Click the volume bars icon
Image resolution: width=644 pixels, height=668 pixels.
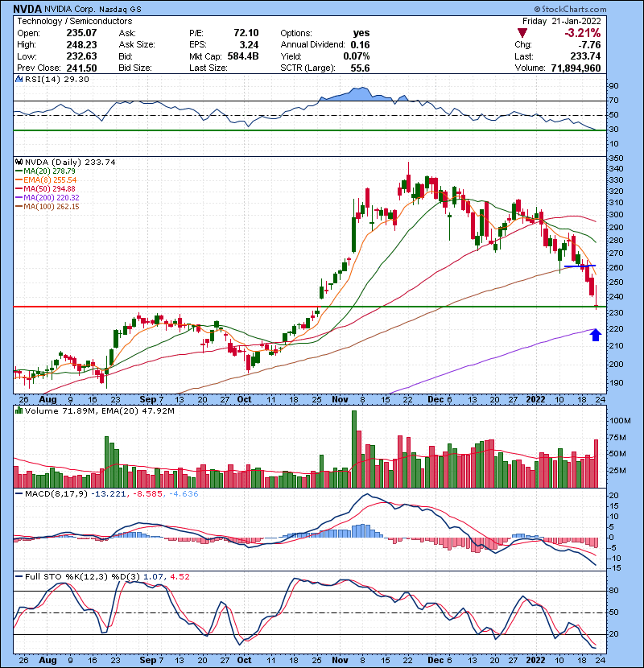pyautogui.click(x=19, y=410)
